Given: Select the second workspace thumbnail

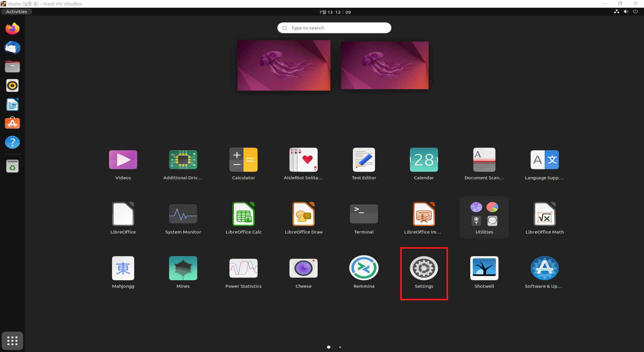Looking at the screenshot, I should [x=384, y=65].
